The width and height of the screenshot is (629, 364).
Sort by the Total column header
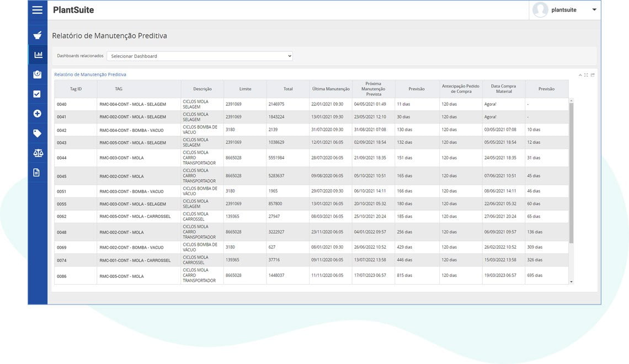288,89
